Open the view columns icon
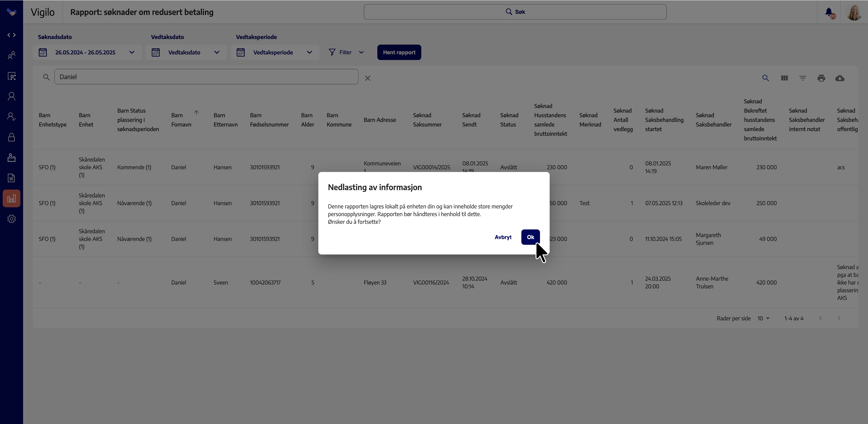 [x=784, y=78]
